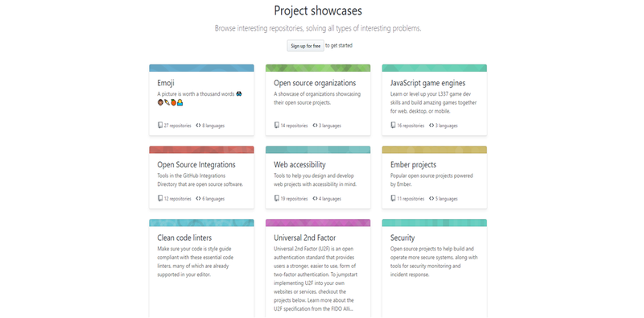This screenshot has height=318, width=644.
Task: Click the red banner of Open Source Integrations card
Action: pyautogui.click(x=201, y=150)
